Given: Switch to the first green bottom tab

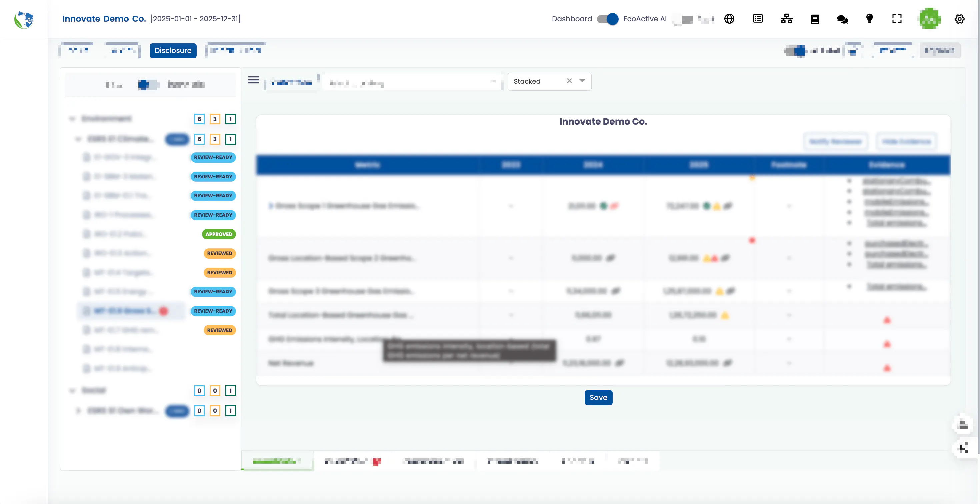Looking at the screenshot, I should click(277, 461).
